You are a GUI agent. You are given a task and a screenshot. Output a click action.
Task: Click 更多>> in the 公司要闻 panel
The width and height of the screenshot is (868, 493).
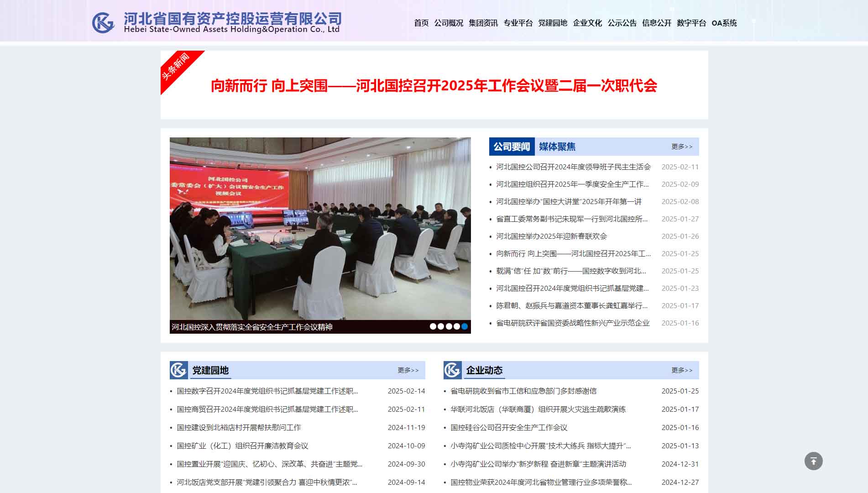682,147
